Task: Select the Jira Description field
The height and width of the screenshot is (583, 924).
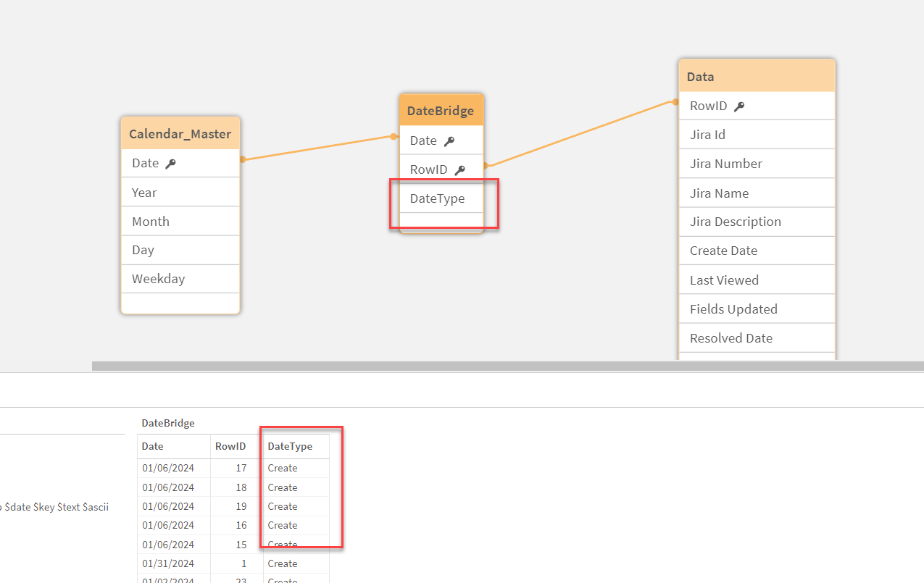Action: 757,222
